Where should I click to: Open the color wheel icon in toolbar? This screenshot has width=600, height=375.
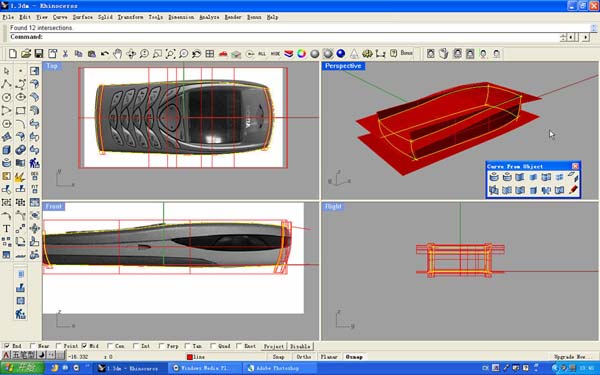pos(302,54)
